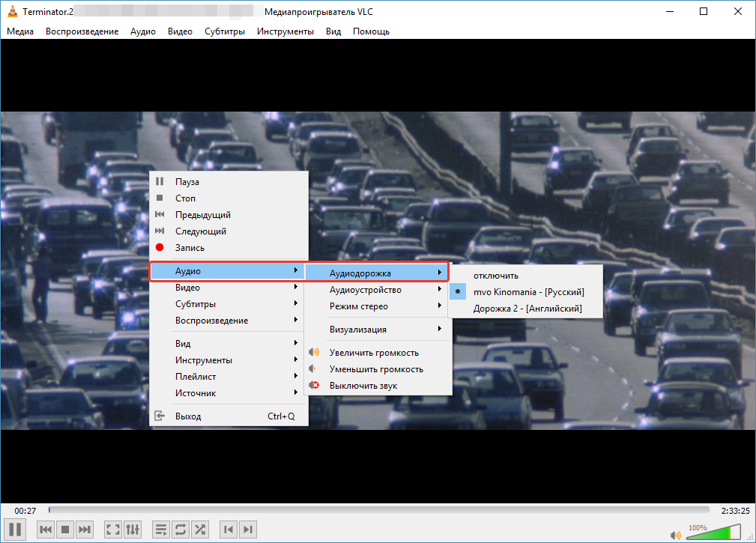Click Выход to quit the player
Viewport: 756px width, 543px height.
(188, 416)
